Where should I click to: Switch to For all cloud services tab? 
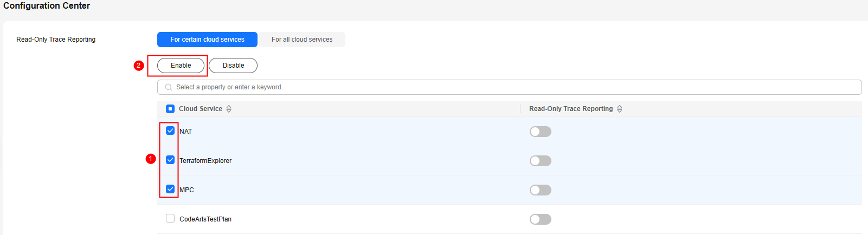click(x=302, y=40)
